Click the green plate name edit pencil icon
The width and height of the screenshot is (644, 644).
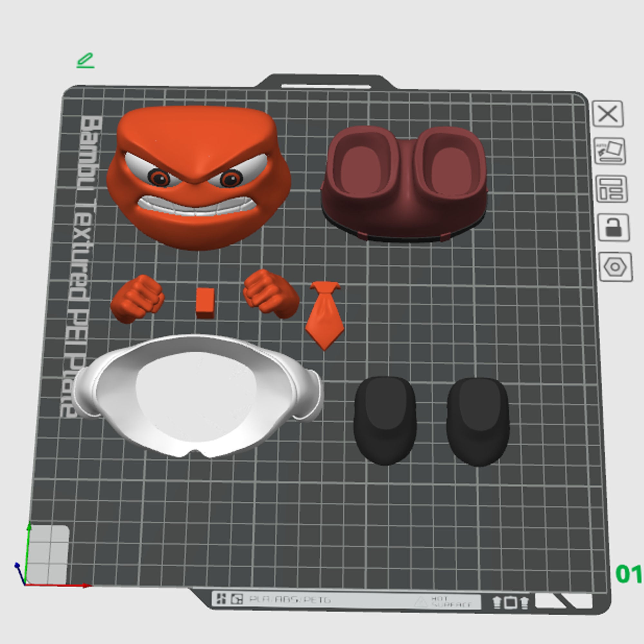(x=85, y=61)
